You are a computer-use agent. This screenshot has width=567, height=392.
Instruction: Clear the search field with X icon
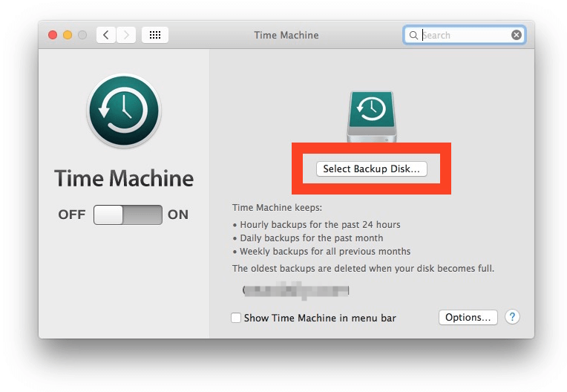517,35
